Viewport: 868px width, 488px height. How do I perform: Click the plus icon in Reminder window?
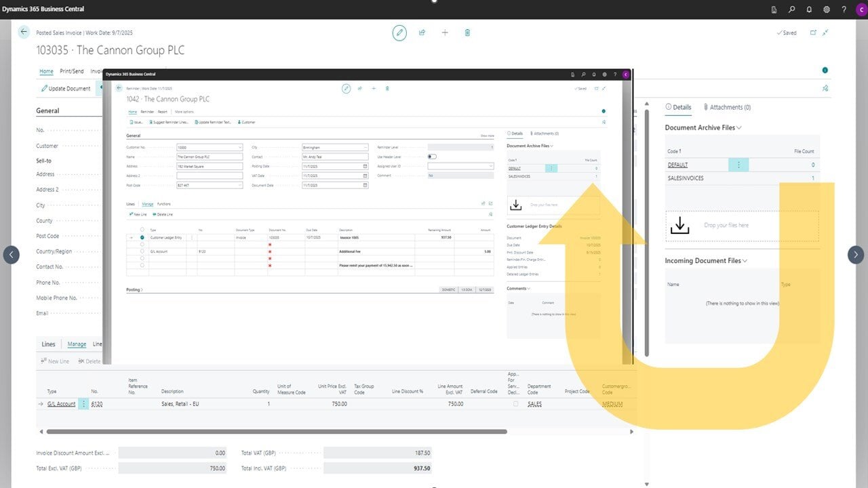pos(374,88)
